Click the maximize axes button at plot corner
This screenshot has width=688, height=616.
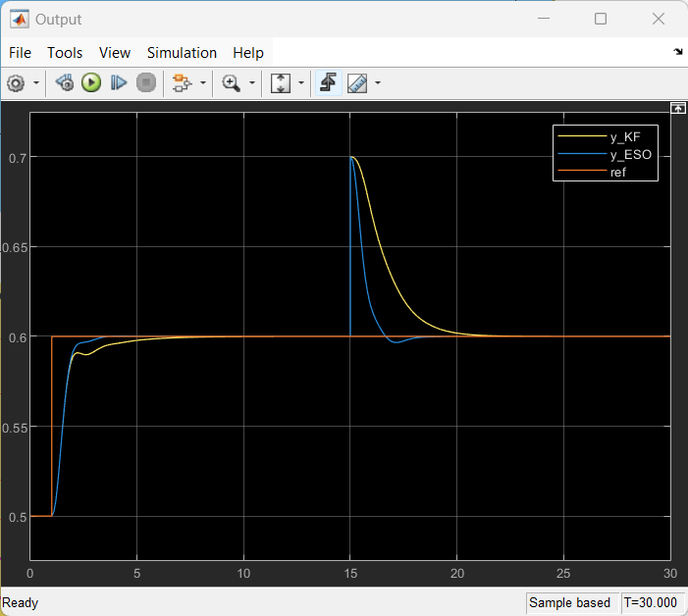click(x=676, y=108)
